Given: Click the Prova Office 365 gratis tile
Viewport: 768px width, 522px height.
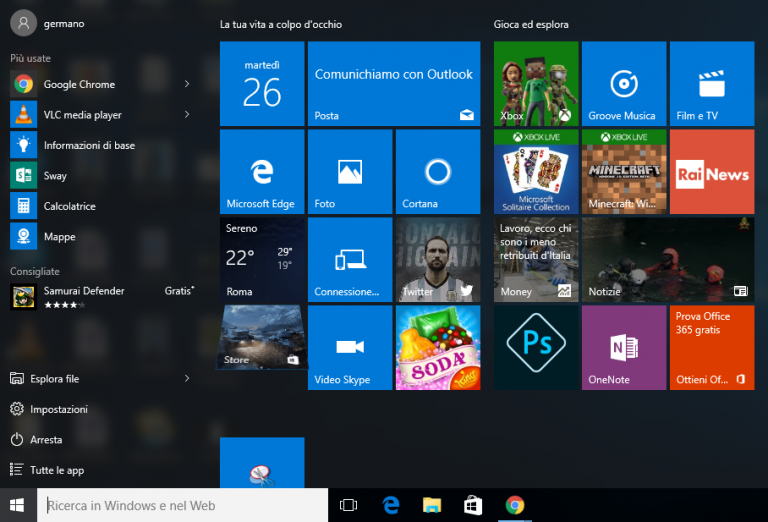Looking at the screenshot, I should pos(712,348).
